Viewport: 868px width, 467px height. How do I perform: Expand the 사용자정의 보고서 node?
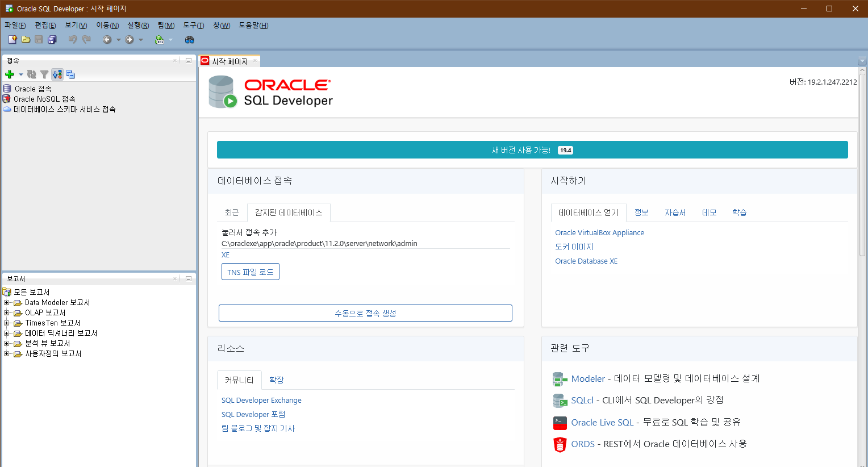(7, 354)
